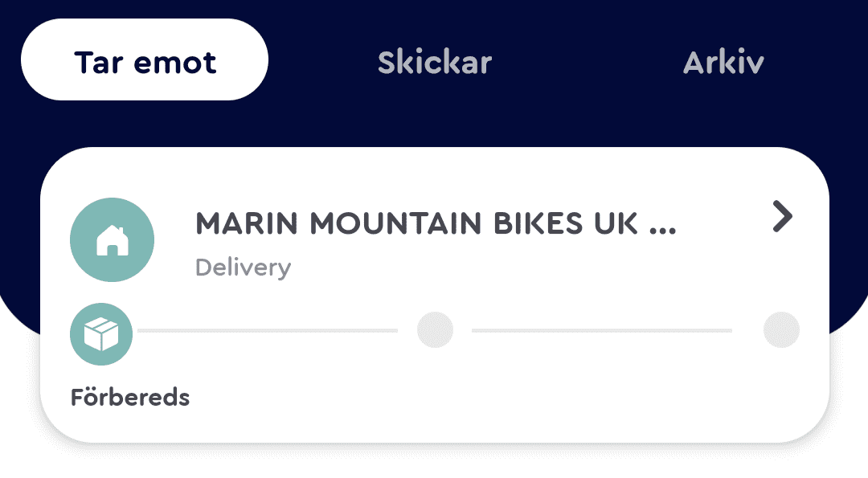
Task: Click the word MARIN in the title
Action: pos(247,223)
